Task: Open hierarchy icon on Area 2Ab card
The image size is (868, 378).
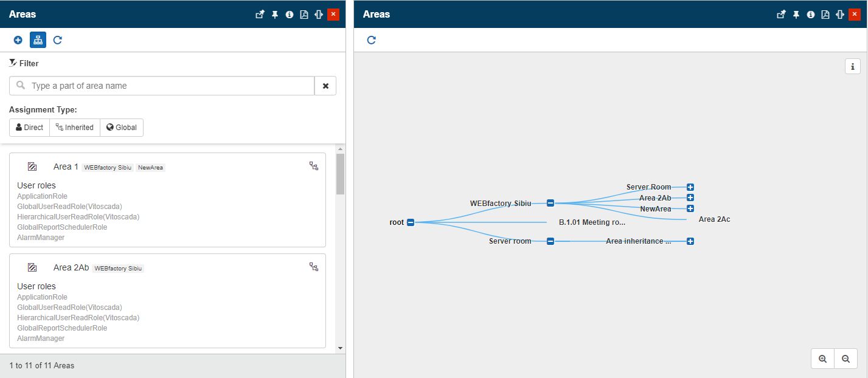Action: point(314,267)
